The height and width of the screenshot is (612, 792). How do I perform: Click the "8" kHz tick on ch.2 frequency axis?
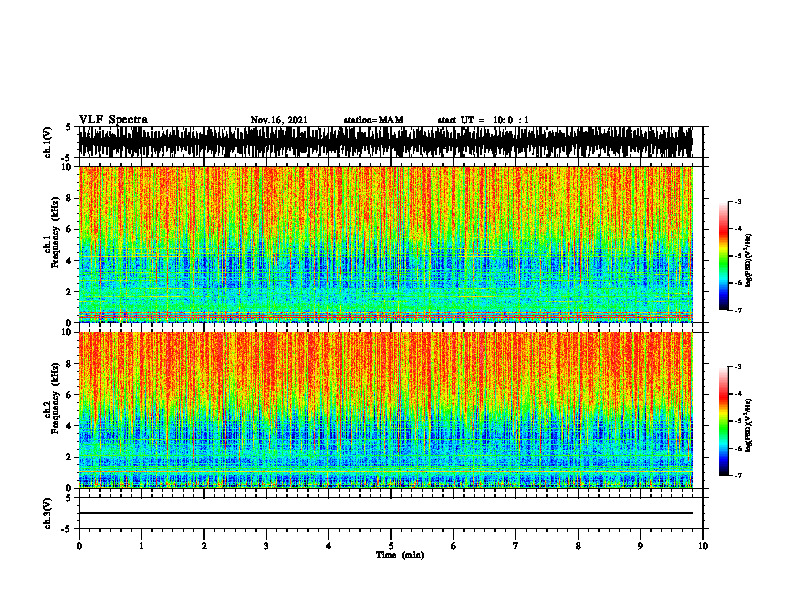pos(70,364)
